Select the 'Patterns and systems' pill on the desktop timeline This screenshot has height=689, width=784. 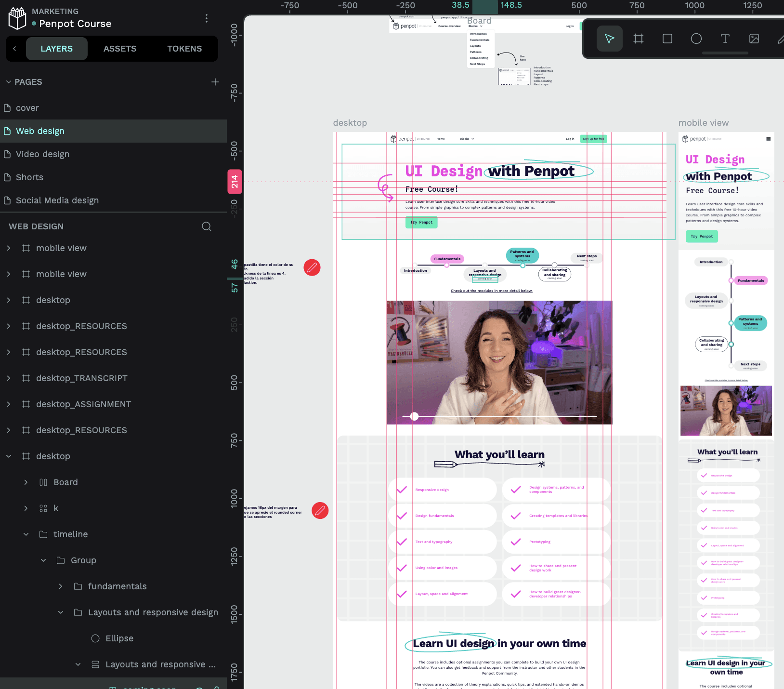523,255
